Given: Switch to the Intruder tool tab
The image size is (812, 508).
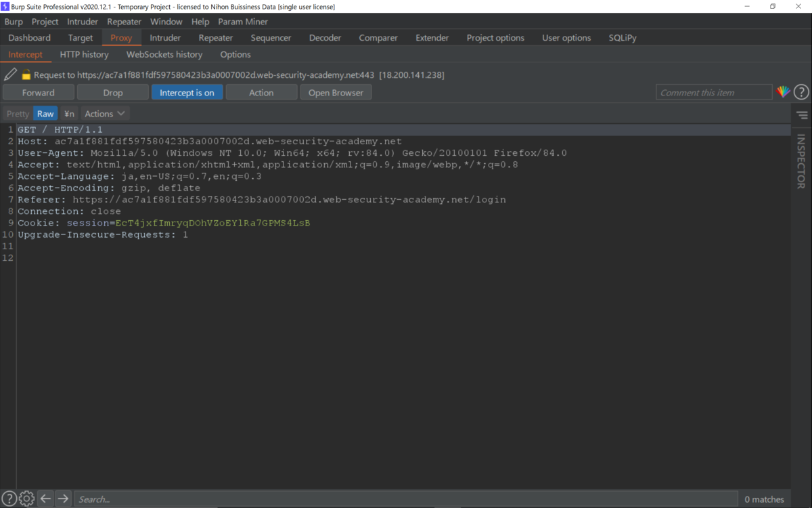Looking at the screenshot, I should click(165, 38).
